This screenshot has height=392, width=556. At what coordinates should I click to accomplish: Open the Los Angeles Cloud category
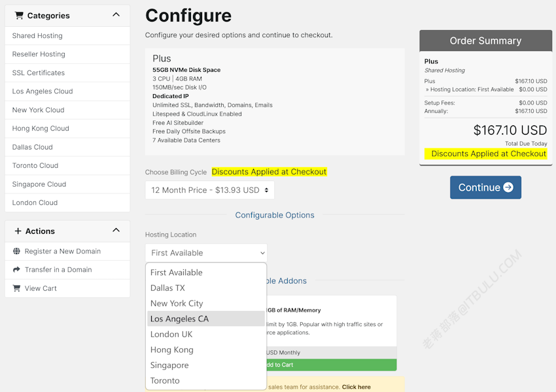[67, 91]
